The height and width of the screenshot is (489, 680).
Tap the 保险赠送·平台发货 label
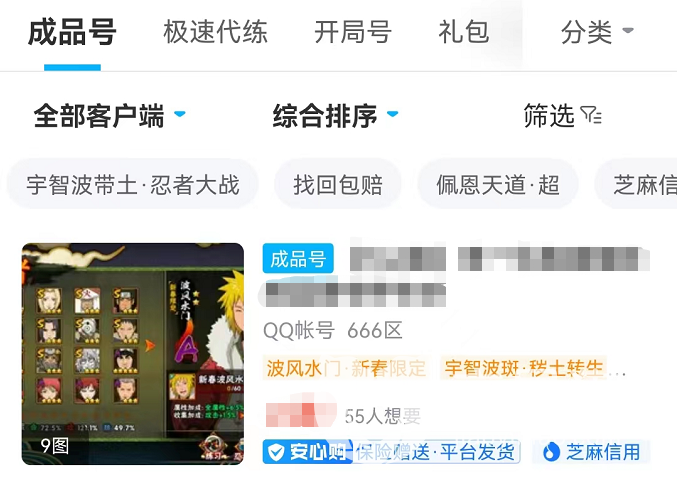pyautogui.click(x=435, y=452)
